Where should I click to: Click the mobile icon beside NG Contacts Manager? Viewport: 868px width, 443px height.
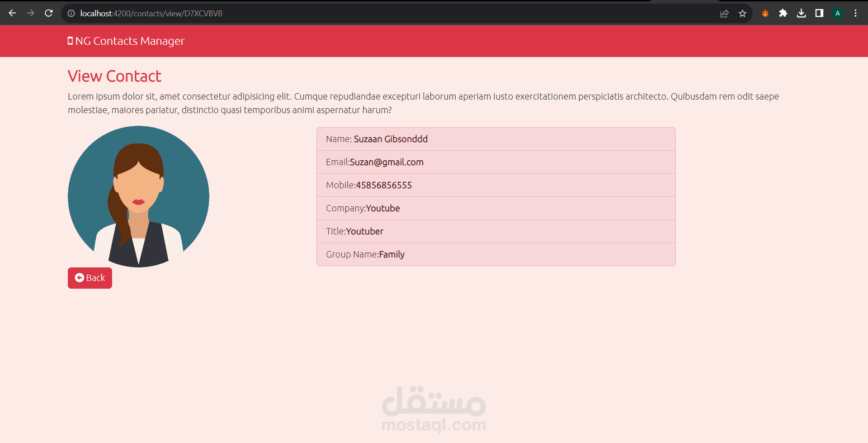point(70,41)
